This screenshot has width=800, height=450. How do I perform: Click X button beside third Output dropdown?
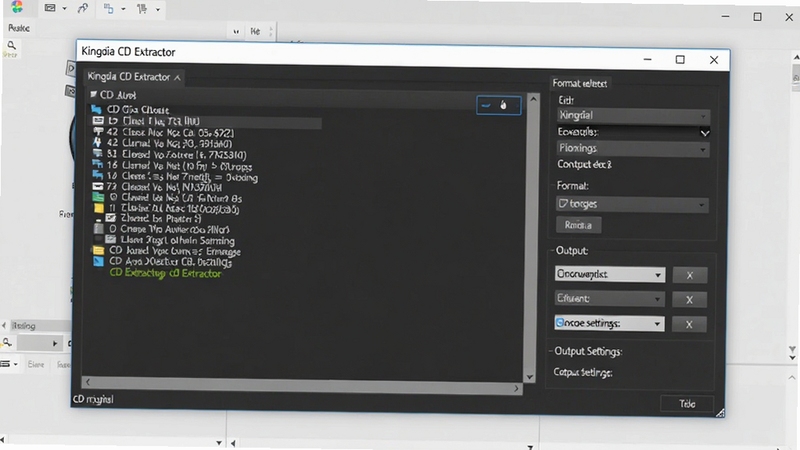(x=689, y=324)
